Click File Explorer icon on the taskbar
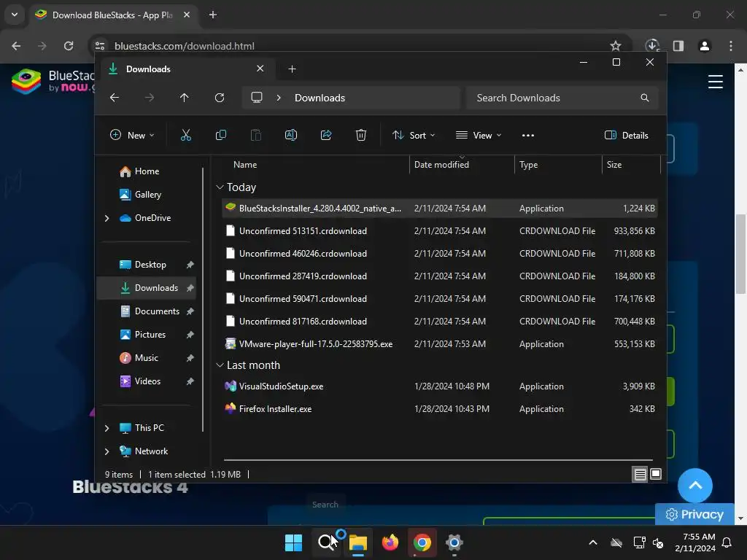The image size is (747, 560). (357, 542)
